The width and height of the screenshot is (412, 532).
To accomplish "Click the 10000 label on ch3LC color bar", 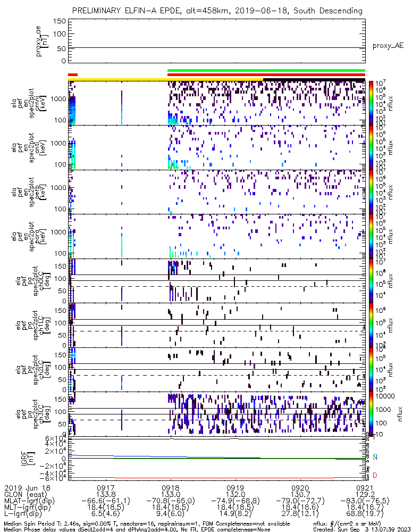I will click(385, 396).
